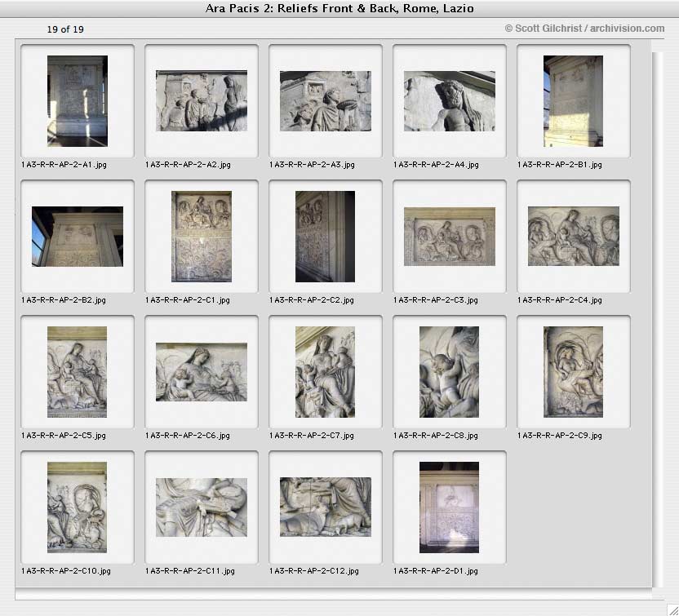
Task: Click filename label 1A3-R-R-AP-2-C12.jpg
Action: pyautogui.click(x=314, y=571)
